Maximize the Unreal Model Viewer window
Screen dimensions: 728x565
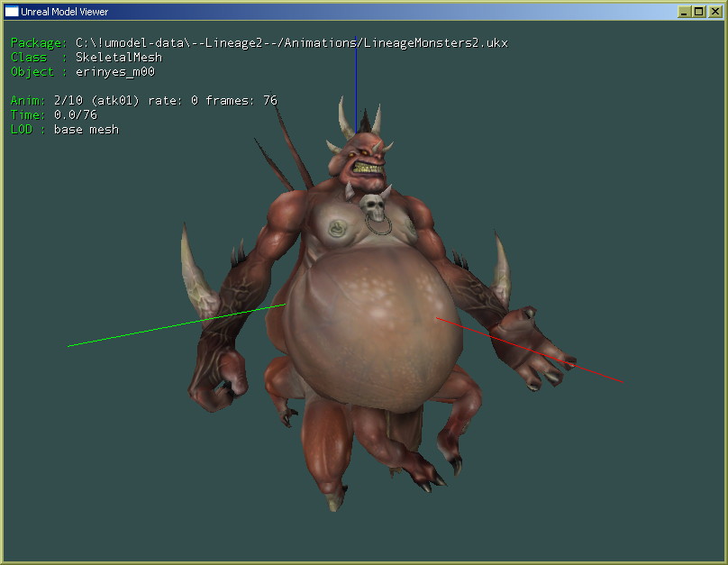(x=699, y=12)
